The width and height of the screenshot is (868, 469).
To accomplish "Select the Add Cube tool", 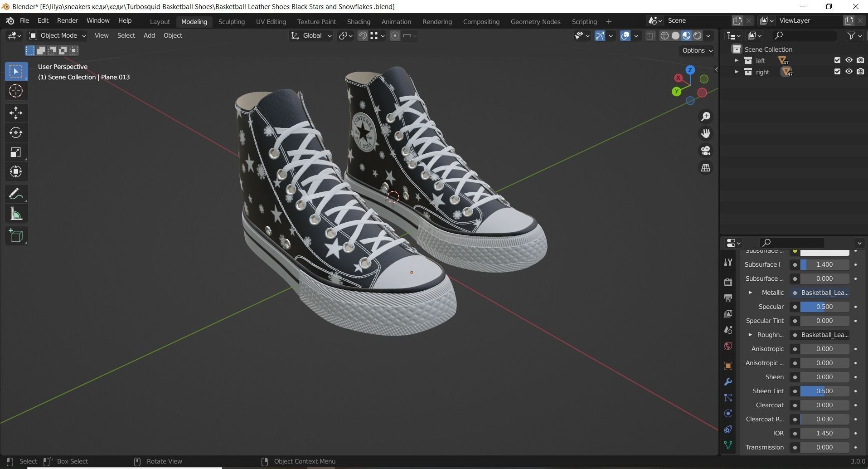I will (x=16, y=236).
